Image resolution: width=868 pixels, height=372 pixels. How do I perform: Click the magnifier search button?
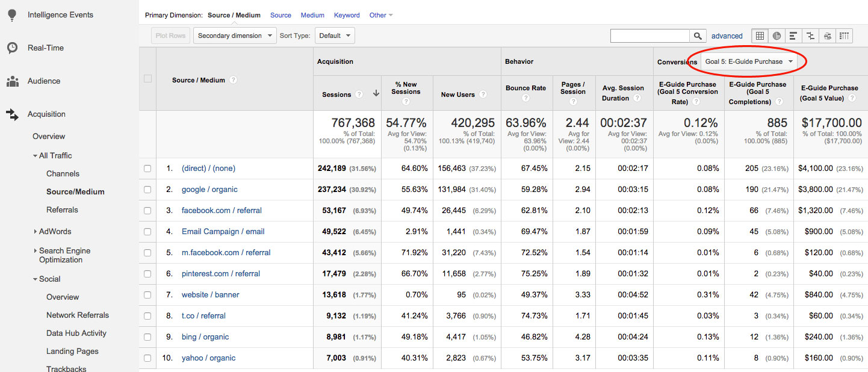pos(698,36)
